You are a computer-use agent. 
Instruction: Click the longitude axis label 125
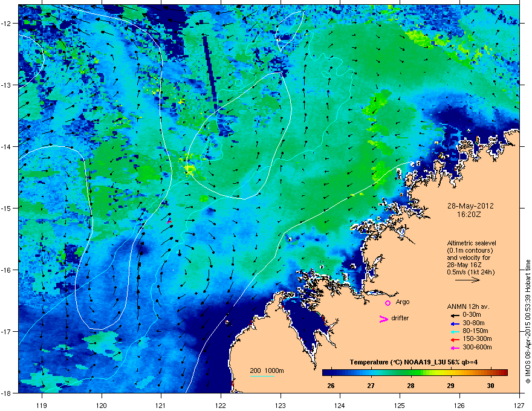pos(400,405)
